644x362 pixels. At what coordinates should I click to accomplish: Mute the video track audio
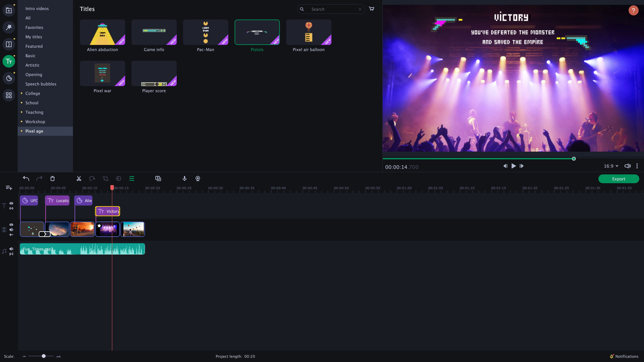tap(11, 230)
